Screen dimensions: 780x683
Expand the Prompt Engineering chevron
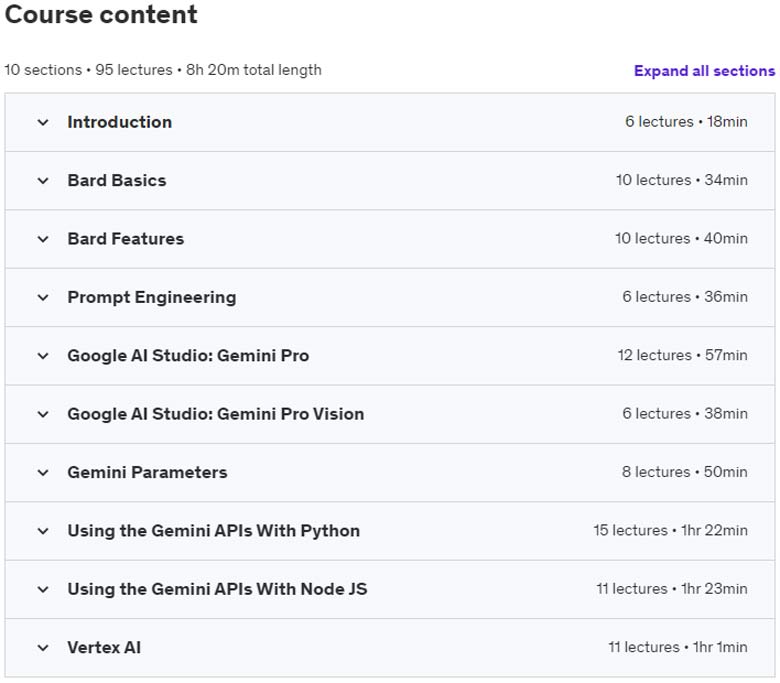coord(43,297)
